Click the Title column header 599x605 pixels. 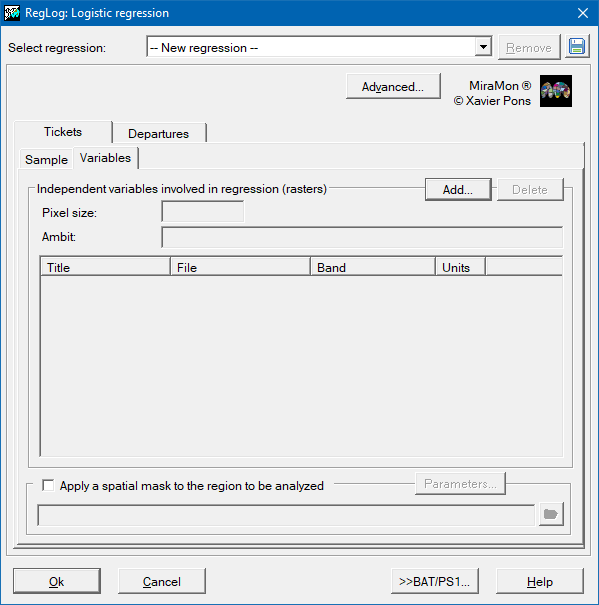105,267
